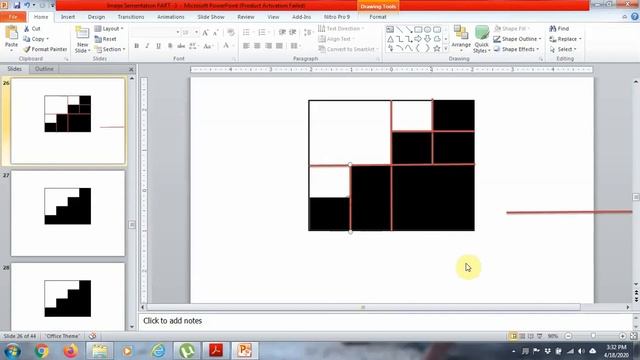Open the Line Spacing options
The height and width of the screenshot is (360, 640).
(308, 32)
